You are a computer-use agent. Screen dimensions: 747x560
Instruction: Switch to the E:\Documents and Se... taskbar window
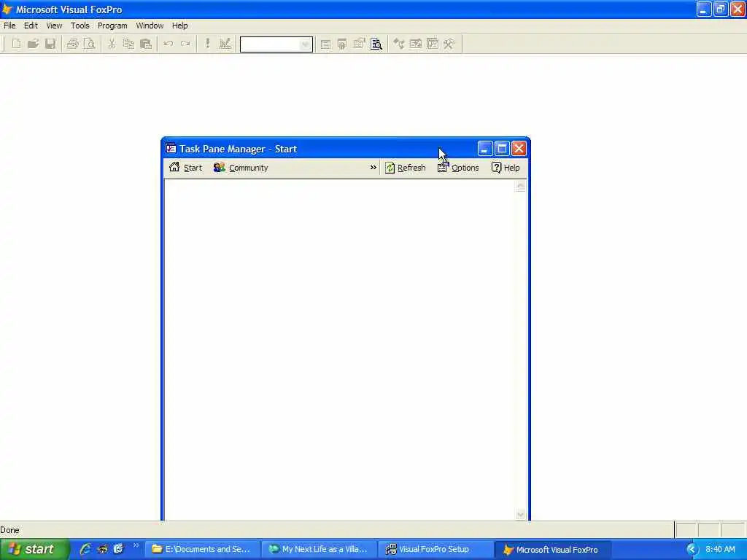[202, 550]
